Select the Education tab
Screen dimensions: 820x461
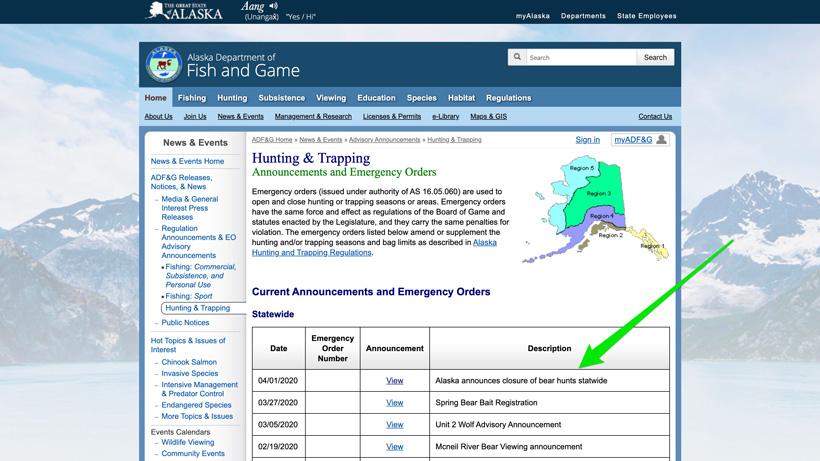click(x=376, y=98)
